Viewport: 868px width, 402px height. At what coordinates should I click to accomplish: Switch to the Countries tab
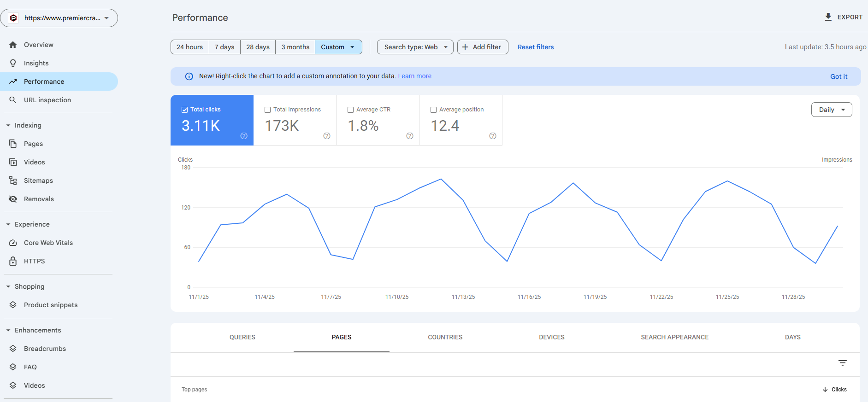(x=445, y=337)
